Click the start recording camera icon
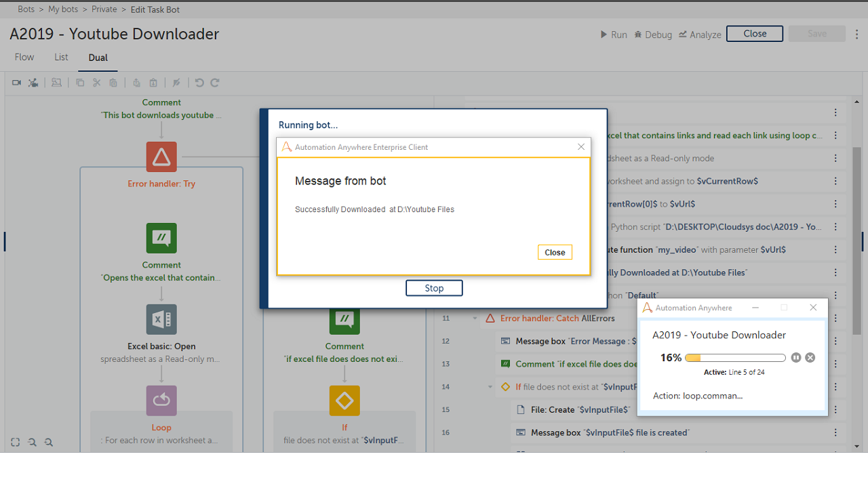868x488 pixels. pos(16,83)
